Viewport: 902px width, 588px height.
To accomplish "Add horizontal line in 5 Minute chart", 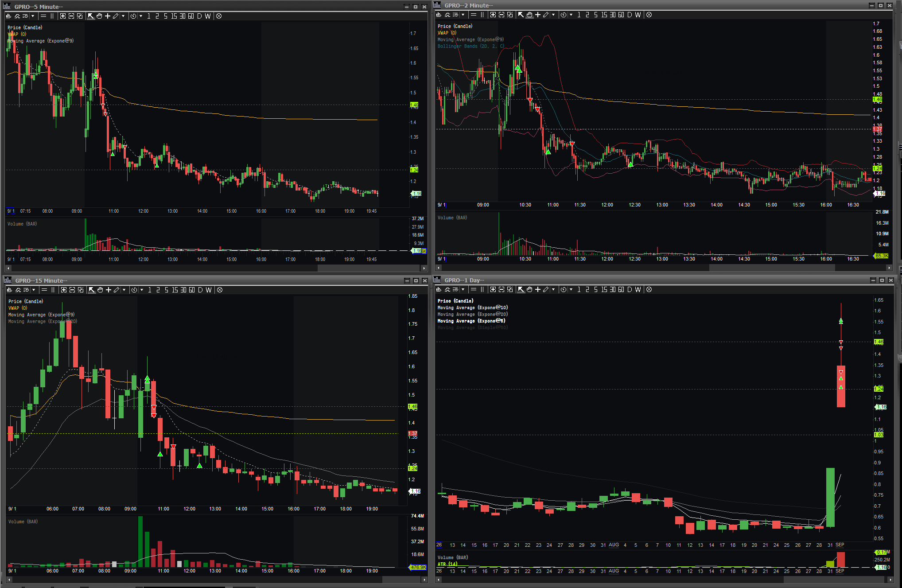I will coord(43,16).
